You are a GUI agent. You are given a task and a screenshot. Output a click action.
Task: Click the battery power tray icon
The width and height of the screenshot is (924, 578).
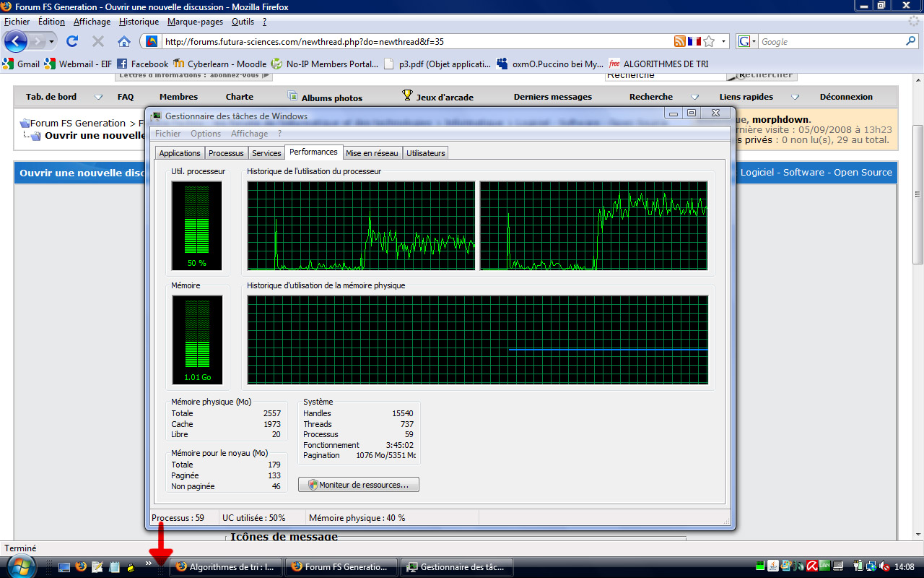(858, 566)
